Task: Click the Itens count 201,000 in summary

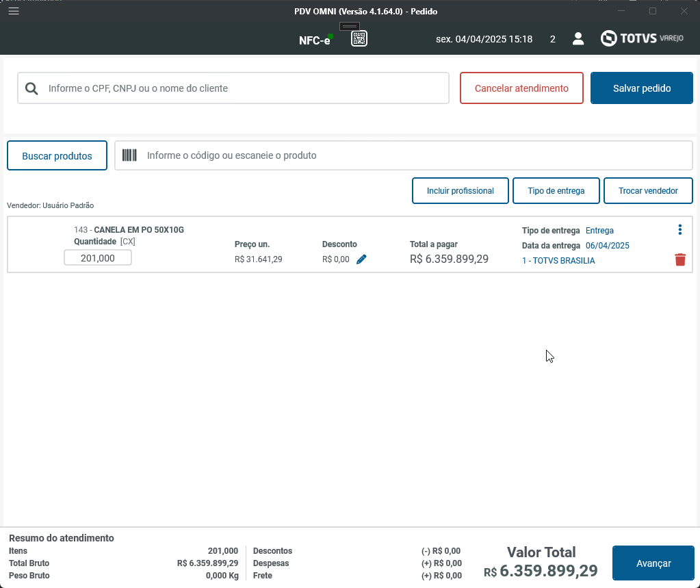Action: point(223,551)
